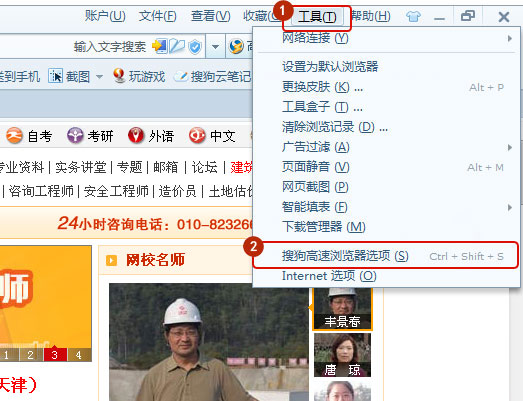Expand the 广告过滤 submenu
Screen dimensions: 523x401
click(509, 147)
